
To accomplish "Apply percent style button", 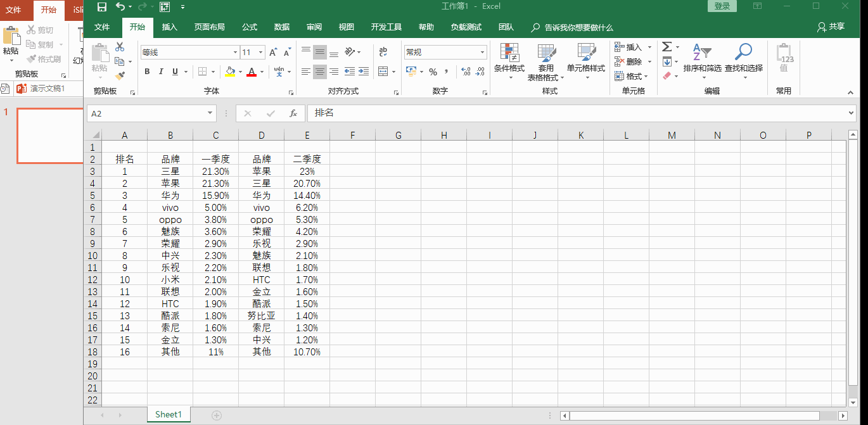I will coord(433,72).
